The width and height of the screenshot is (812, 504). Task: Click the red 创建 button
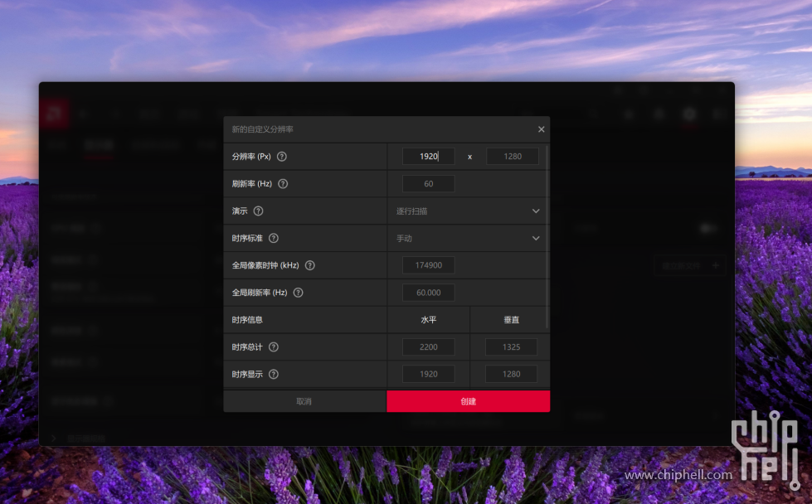click(468, 401)
